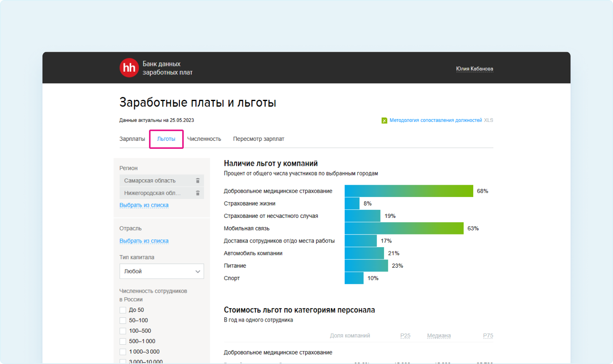The width and height of the screenshot is (613, 364).
Task: Select the Пересмотр зарплат tab
Action: click(x=259, y=139)
